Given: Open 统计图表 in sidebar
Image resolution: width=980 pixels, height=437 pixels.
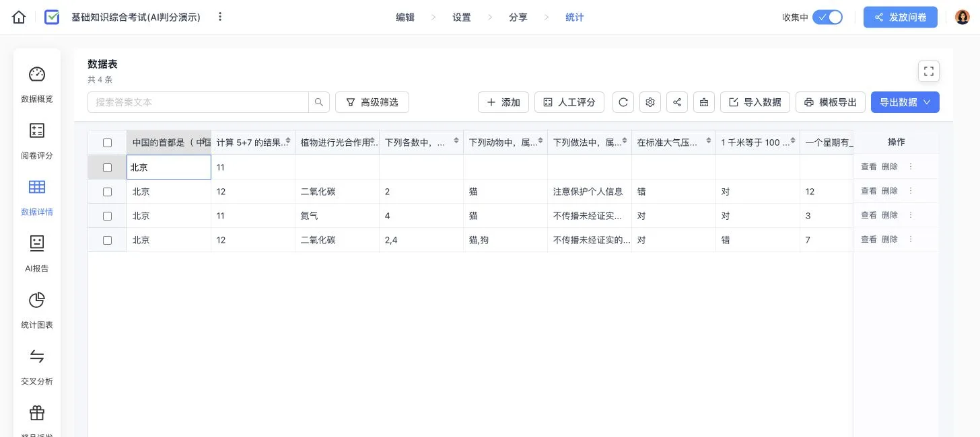Looking at the screenshot, I should click(37, 310).
